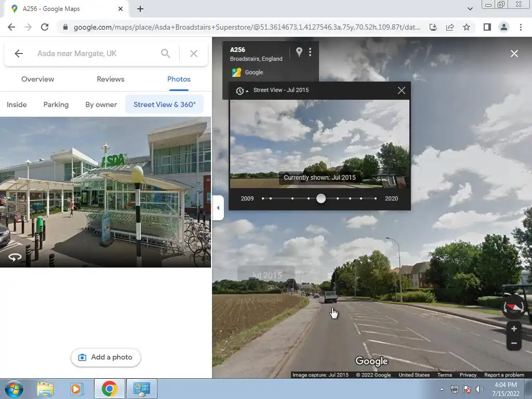Switch to the Reviews tab

pos(111,79)
